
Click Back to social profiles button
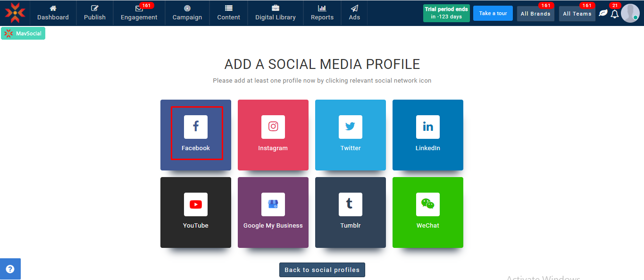point(322,270)
